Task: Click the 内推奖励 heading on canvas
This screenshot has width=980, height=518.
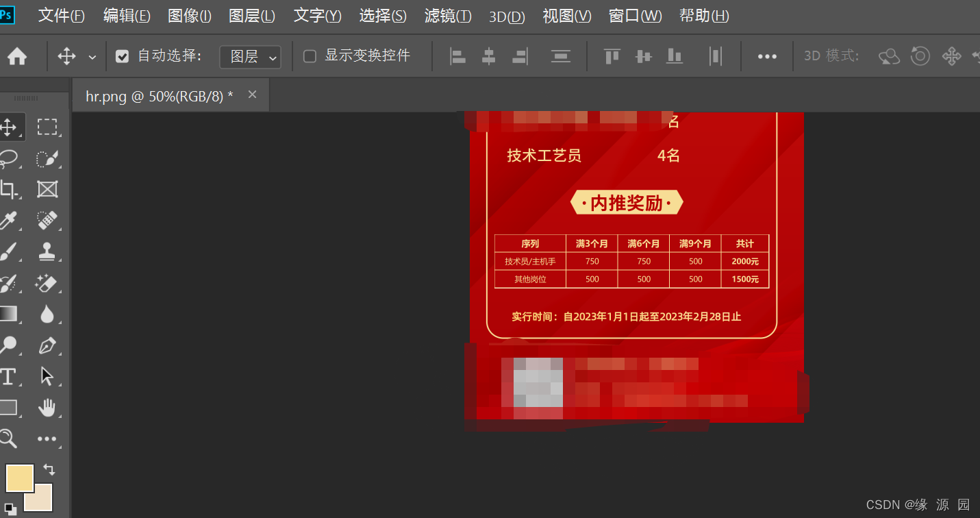Action: pos(627,203)
